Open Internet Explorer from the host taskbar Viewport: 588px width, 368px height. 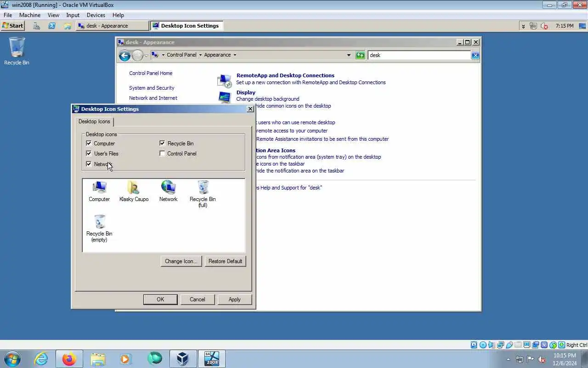tap(41, 359)
